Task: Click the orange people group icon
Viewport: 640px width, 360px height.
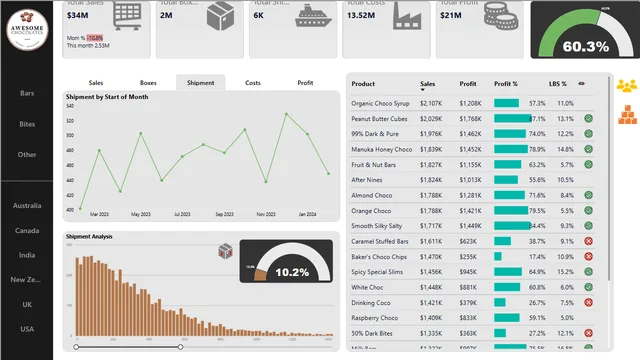Action: (x=627, y=86)
